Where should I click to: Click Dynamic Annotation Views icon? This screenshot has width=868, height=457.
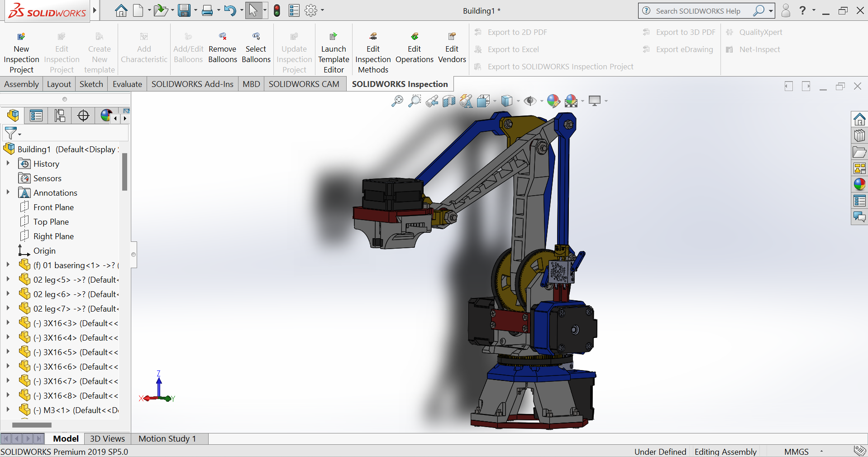tap(466, 101)
